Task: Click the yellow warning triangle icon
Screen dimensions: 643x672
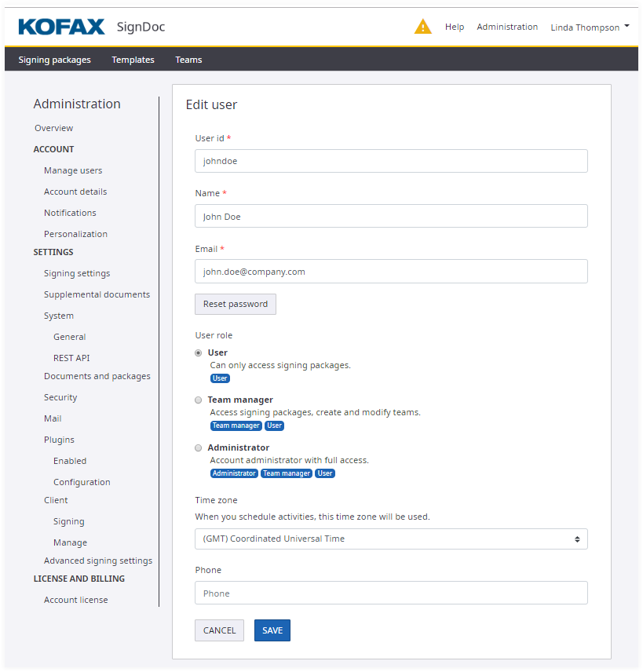Action: tap(422, 27)
